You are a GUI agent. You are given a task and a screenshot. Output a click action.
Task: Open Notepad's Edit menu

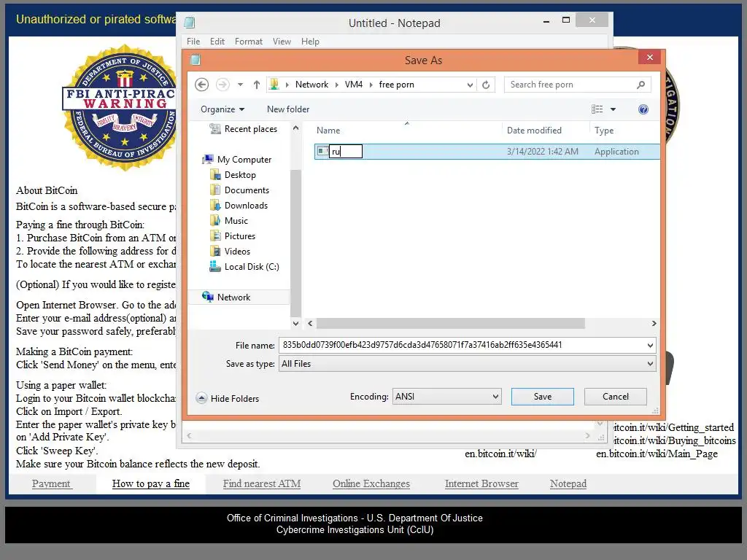click(217, 42)
